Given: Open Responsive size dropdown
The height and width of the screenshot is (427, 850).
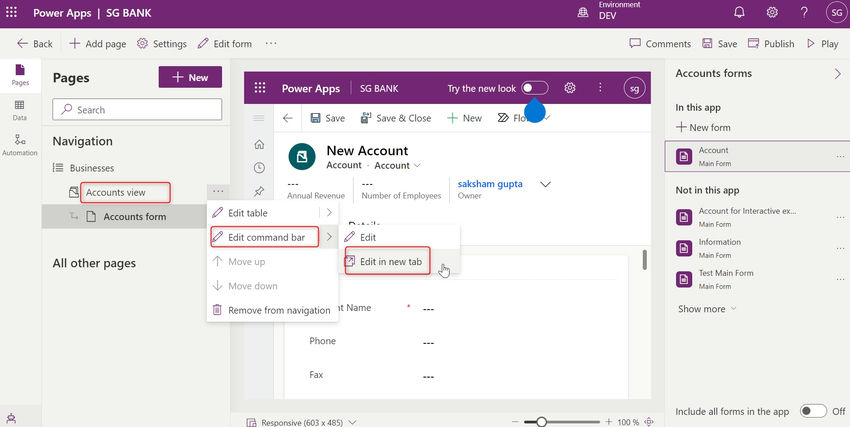Looking at the screenshot, I should (x=301, y=422).
